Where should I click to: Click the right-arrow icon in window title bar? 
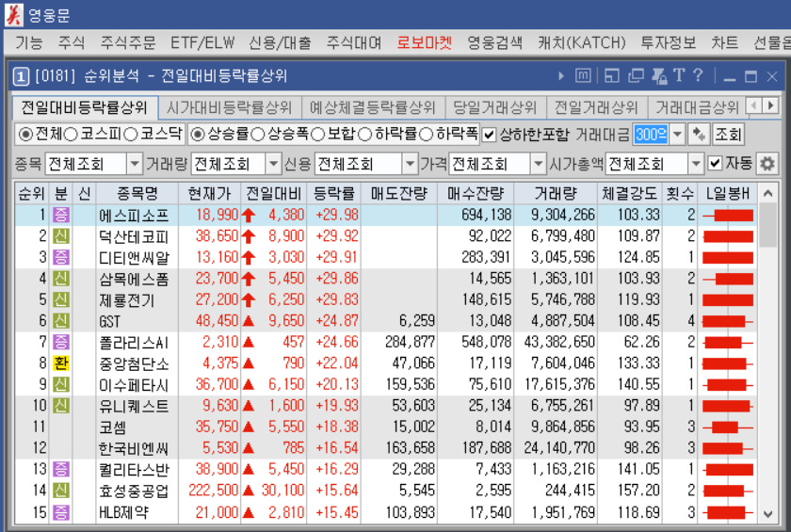pyautogui.click(x=561, y=76)
